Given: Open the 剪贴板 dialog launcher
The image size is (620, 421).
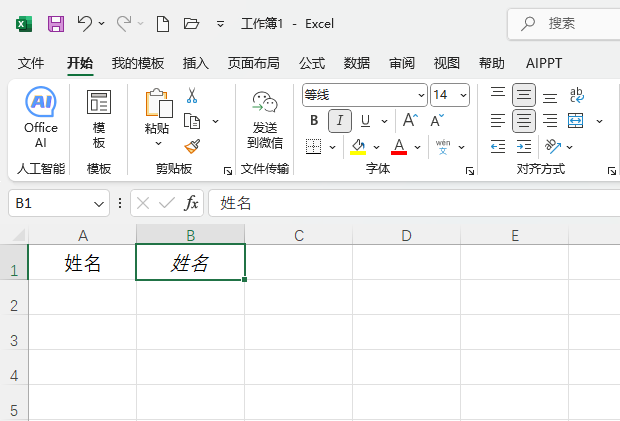Looking at the screenshot, I should (227, 171).
